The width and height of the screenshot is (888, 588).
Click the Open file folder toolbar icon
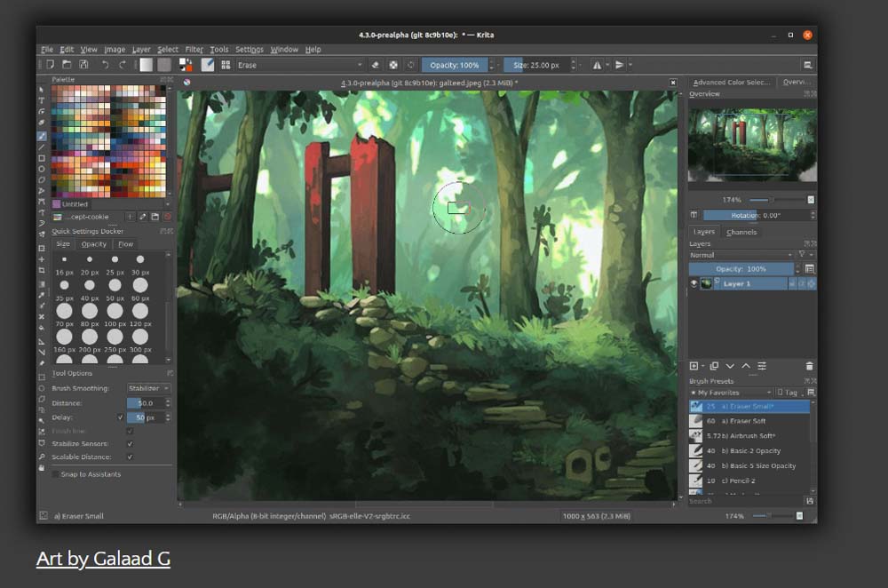point(67,65)
